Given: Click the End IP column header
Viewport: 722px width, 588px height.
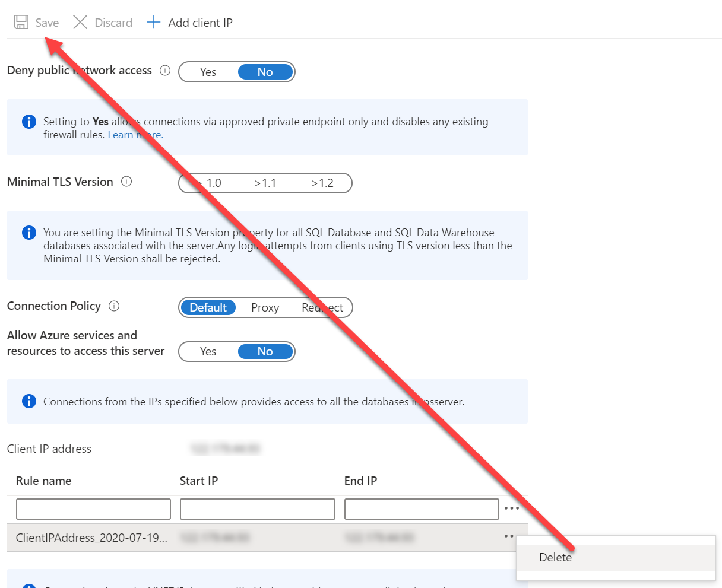Looking at the screenshot, I should coord(360,481).
